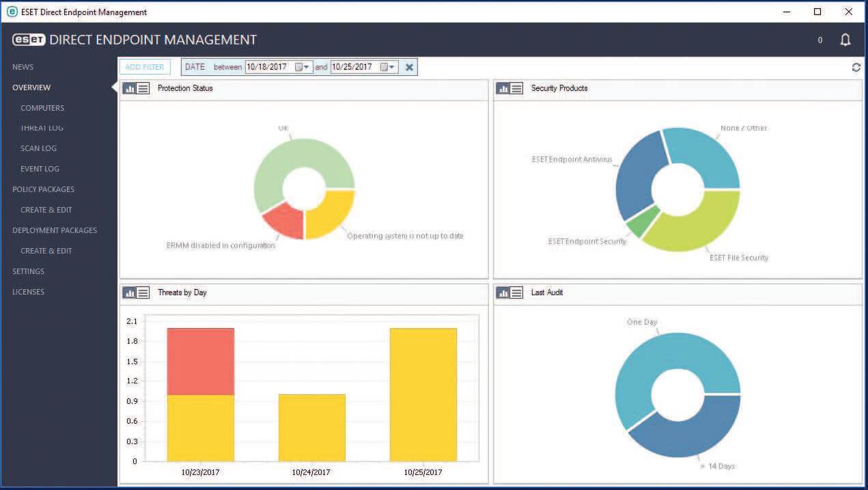Switch Security Products to chart view

click(x=503, y=88)
